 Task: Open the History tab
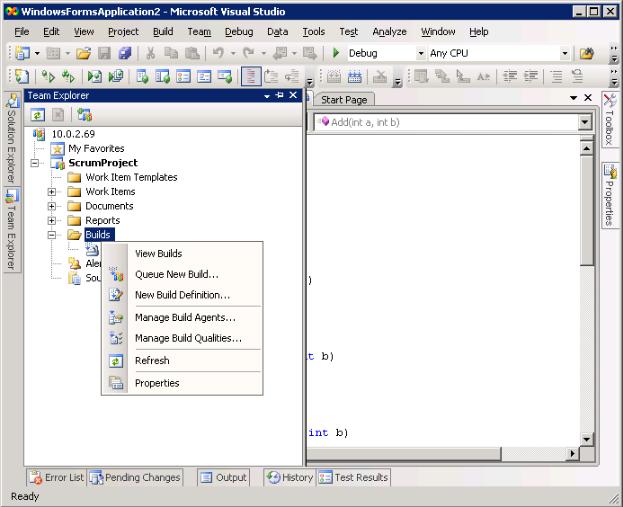pyautogui.click(x=290, y=477)
